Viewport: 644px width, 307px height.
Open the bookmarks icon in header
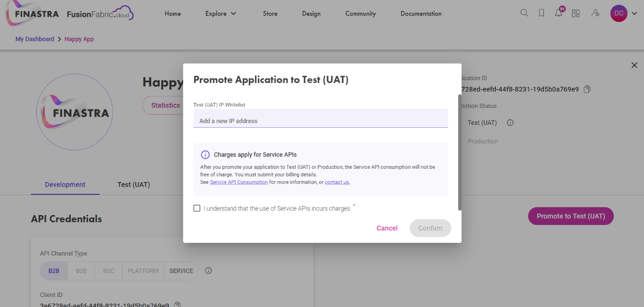542,13
